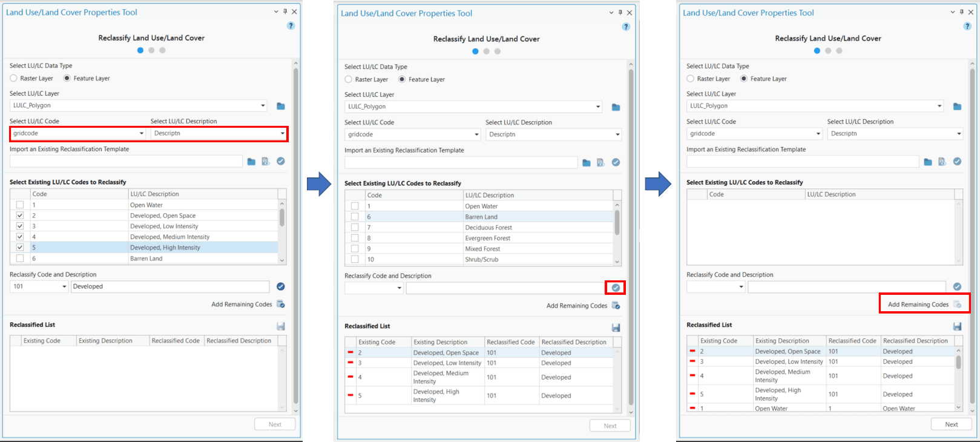Click the Developed description field, left panel
The width and height of the screenshot is (980, 442).
pyautogui.click(x=169, y=286)
